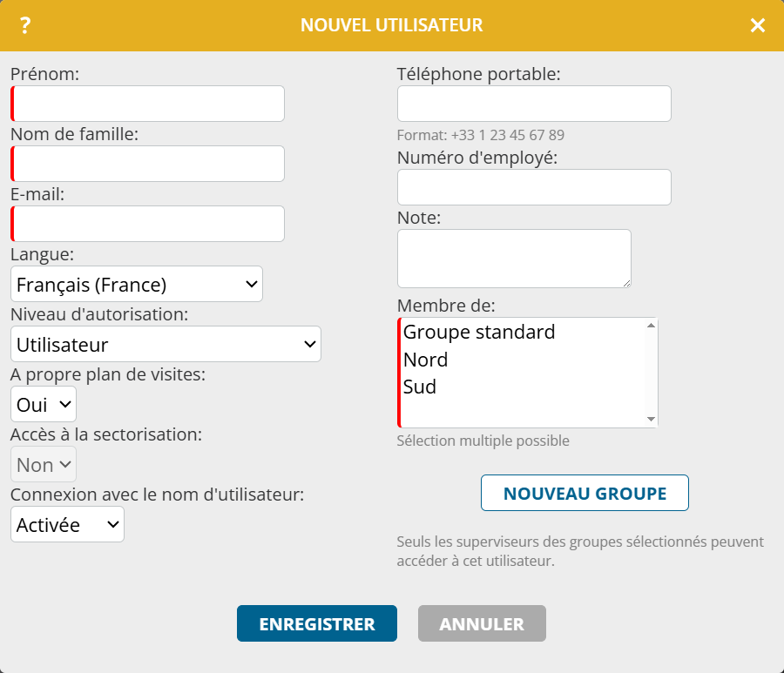Click the Numéro d'employé field
This screenshot has width=784, height=673.
(x=534, y=187)
